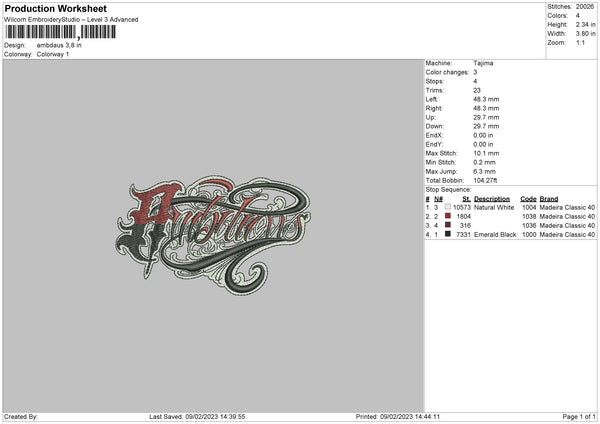Click the Machine value Tajima
Screen dimensions: 600x424
pyautogui.click(x=483, y=63)
